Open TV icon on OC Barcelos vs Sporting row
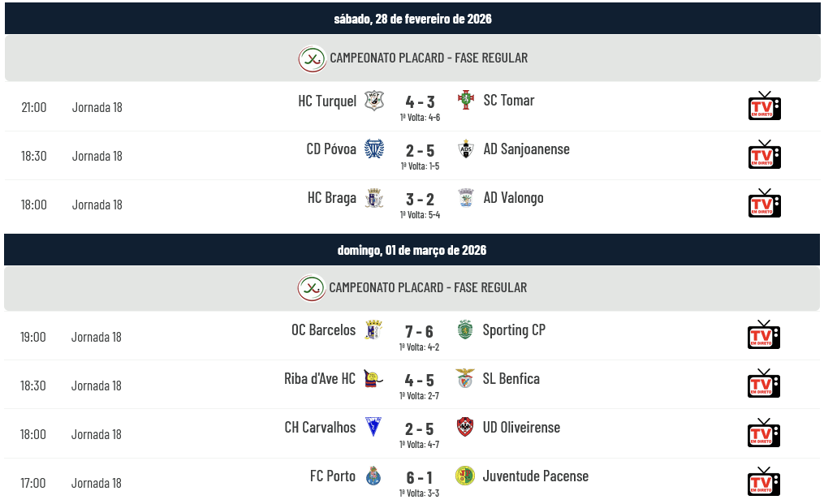824x504 pixels. tap(763, 335)
